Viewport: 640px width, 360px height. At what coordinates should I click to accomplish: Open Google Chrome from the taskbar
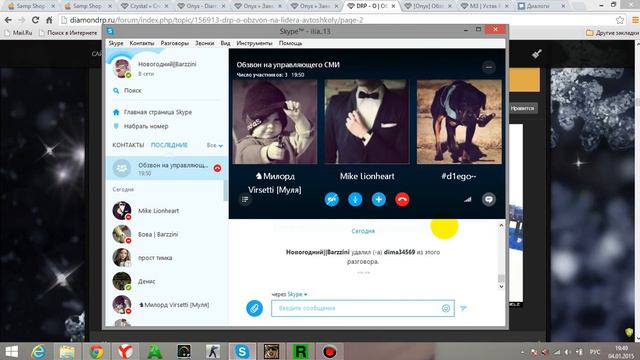pos(96,352)
